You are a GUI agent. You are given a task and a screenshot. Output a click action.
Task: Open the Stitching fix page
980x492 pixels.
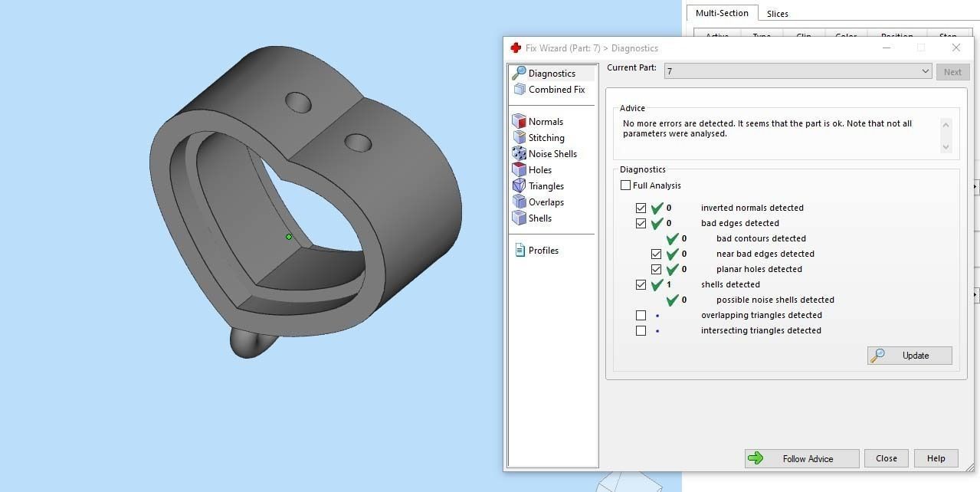point(539,138)
